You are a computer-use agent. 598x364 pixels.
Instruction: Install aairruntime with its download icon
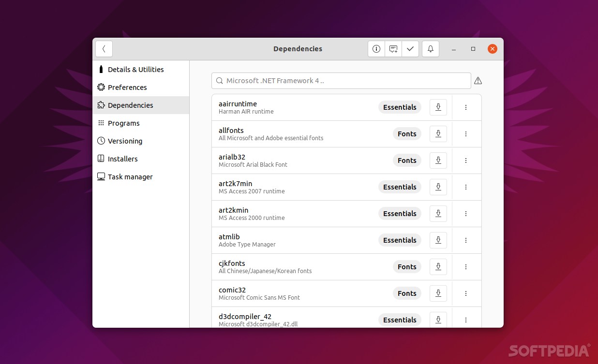point(438,107)
